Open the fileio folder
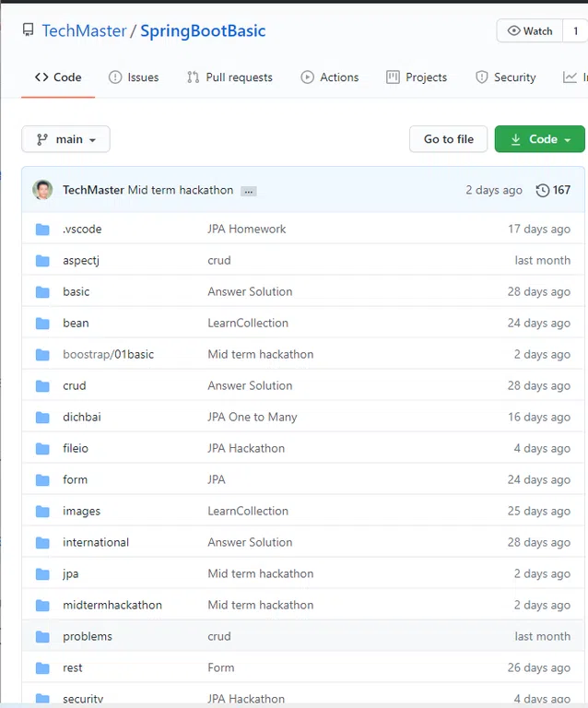 pos(76,448)
